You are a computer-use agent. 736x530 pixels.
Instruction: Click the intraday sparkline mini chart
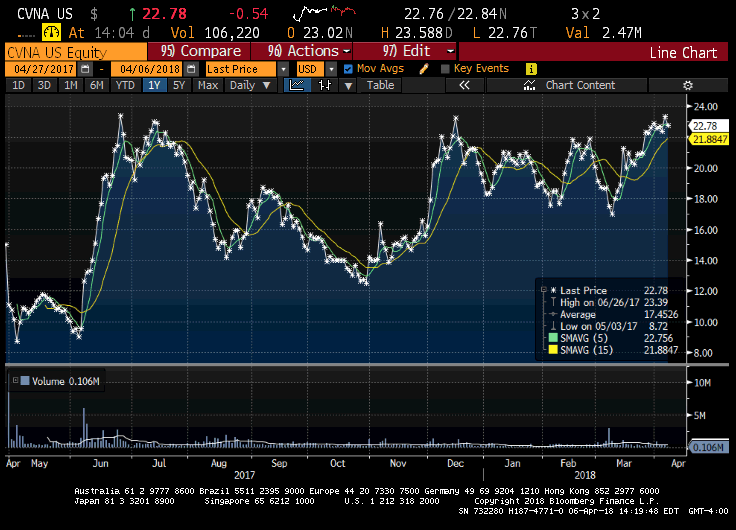[324, 12]
